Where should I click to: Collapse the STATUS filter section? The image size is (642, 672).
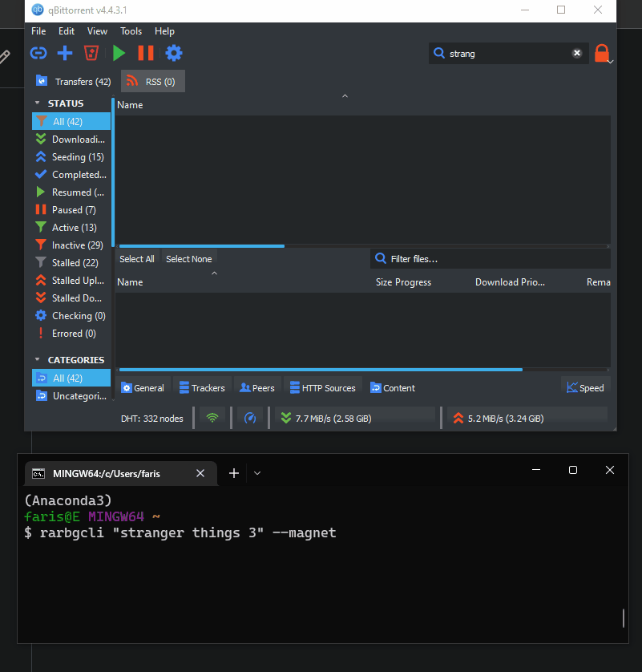pyautogui.click(x=37, y=103)
